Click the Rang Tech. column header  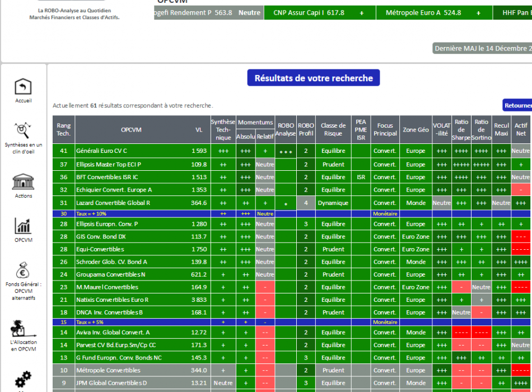click(x=63, y=130)
